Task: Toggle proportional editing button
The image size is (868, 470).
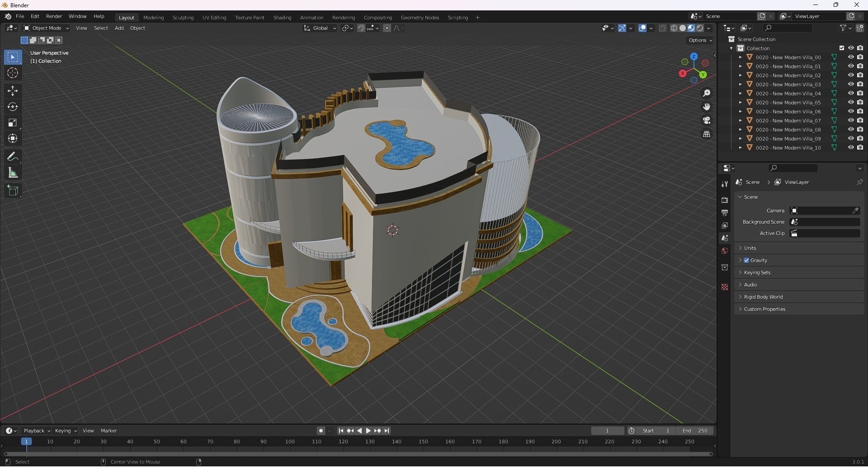Action: click(x=387, y=28)
